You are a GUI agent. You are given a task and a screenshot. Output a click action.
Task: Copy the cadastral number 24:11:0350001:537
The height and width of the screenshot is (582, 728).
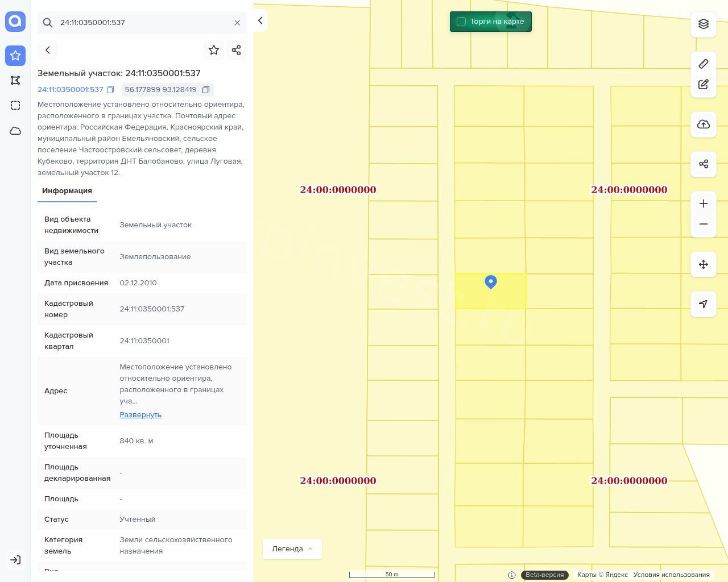(x=110, y=90)
